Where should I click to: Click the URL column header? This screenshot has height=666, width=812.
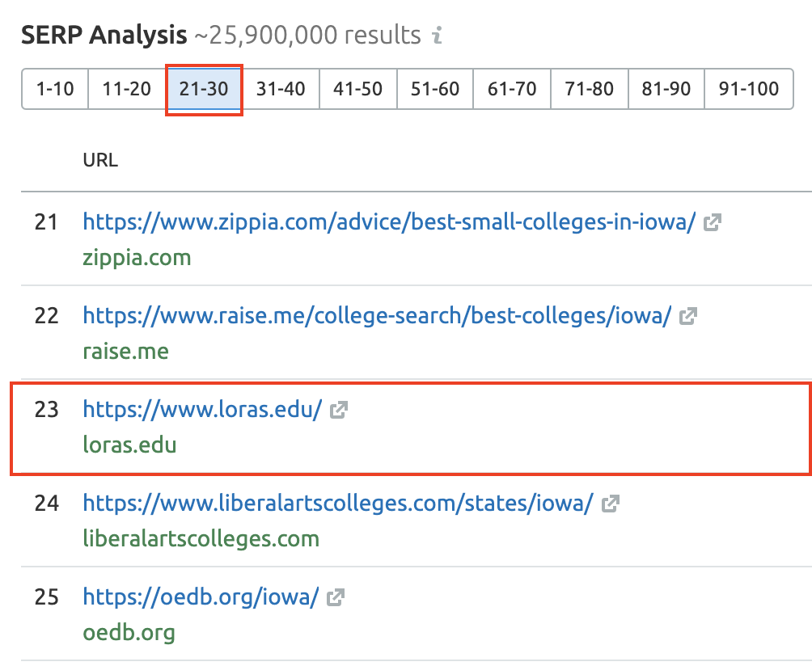(x=100, y=160)
